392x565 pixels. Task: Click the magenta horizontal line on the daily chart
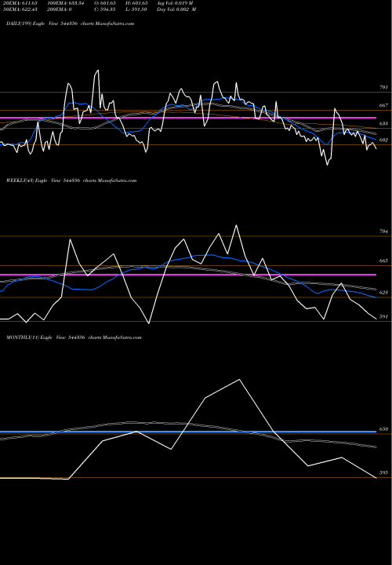click(x=188, y=118)
